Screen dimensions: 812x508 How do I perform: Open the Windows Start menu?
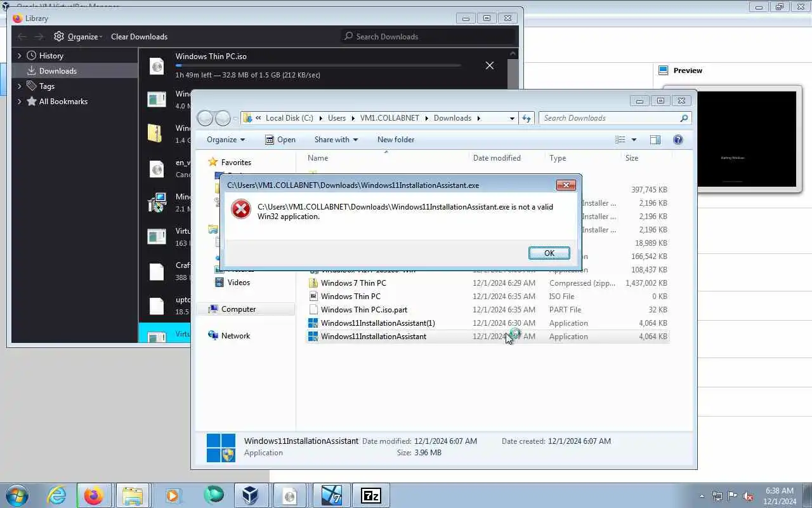click(16, 495)
